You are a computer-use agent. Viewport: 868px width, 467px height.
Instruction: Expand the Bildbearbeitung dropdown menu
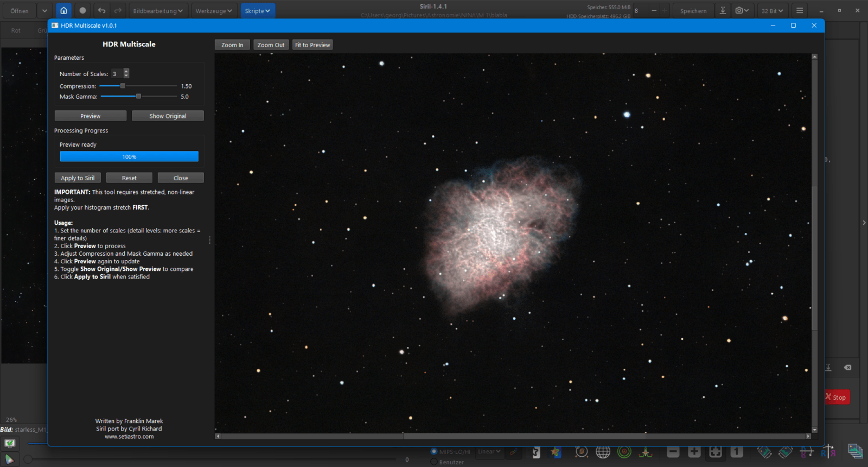(157, 10)
